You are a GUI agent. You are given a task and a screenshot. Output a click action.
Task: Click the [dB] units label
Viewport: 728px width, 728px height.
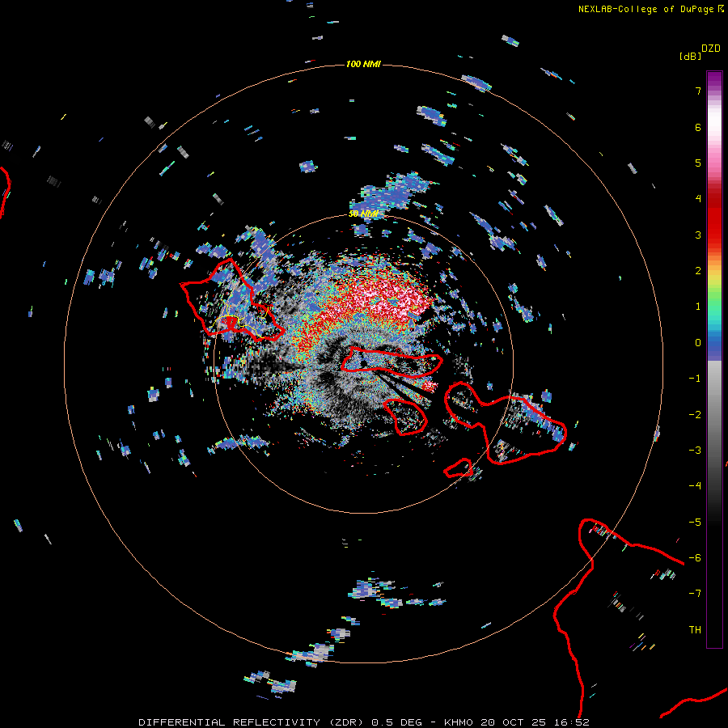[x=690, y=56]
